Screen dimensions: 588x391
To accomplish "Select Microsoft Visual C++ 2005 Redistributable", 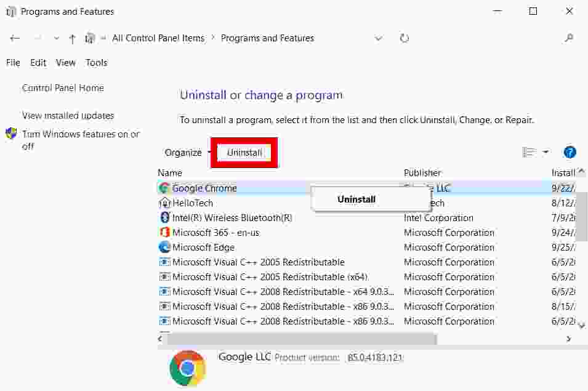I will pos(259,262).
